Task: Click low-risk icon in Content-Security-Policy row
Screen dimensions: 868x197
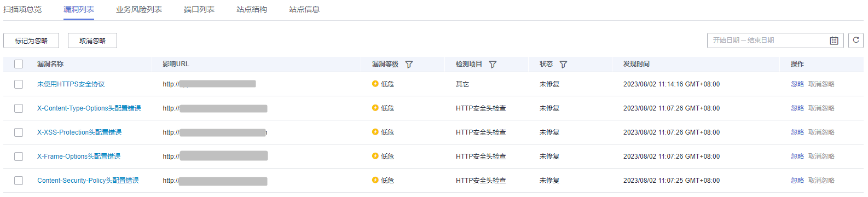Action: [375, 180]
